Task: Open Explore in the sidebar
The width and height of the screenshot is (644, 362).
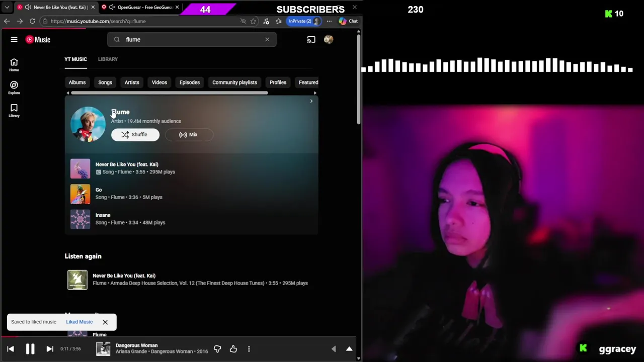Action: [14, 87]
